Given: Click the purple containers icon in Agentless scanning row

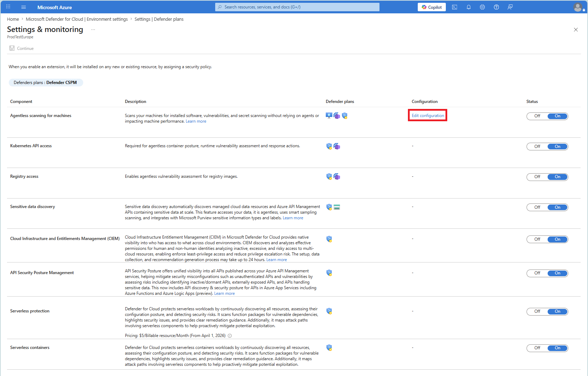Looking at the screenshot, I should coord(337,116).
